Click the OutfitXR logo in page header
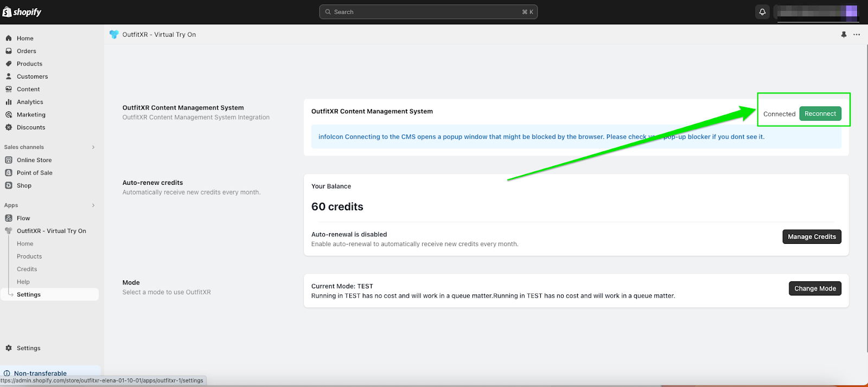868x387 pixels. [x=114, y=34]
